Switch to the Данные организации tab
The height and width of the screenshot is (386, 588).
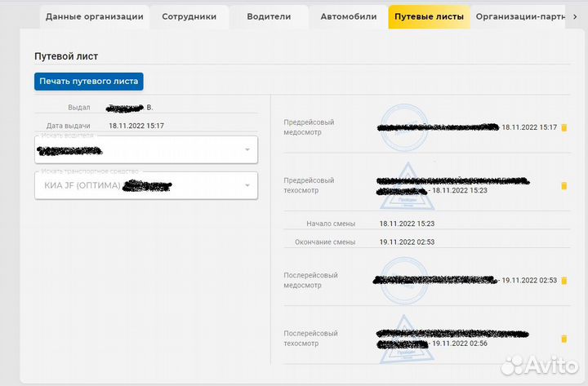pyautogui.click(x=95, y=16)
